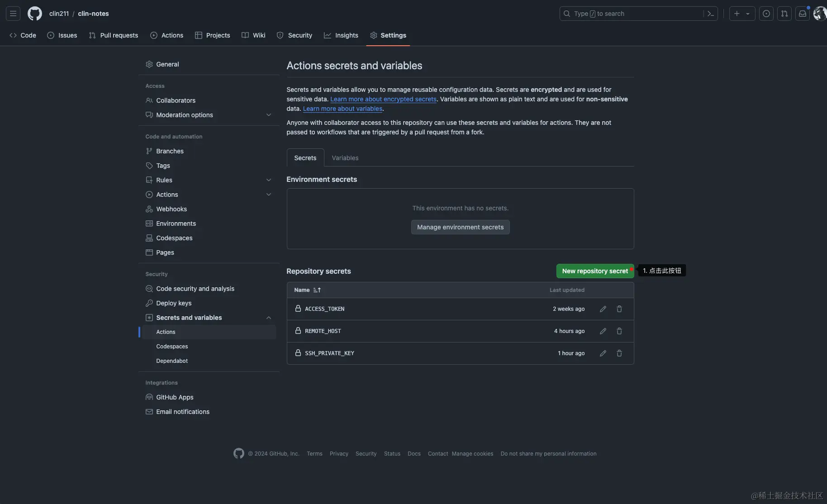The image size is (827, 504).
Task: Select the Secrets tab
Action: point(305,158)
